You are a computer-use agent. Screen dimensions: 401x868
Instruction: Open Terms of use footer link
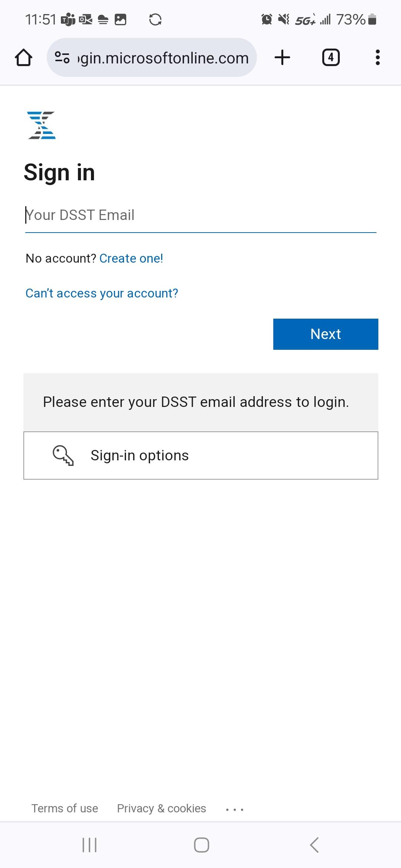point(65,808)
